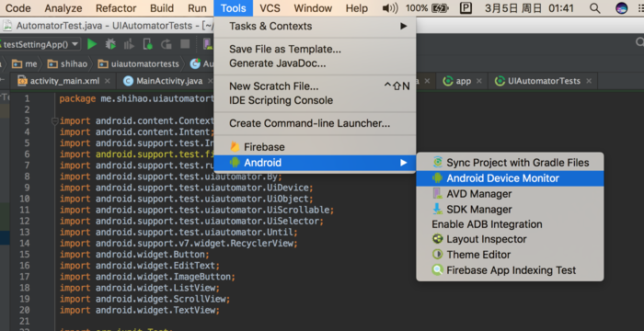
Task: Open the Analyze menu
Action: tap(63, 8)
